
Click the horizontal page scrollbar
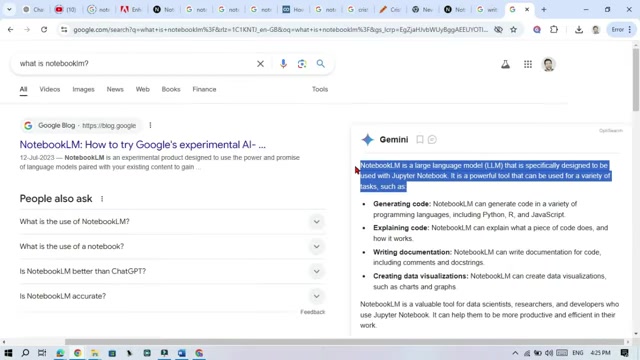click(344, 342)
